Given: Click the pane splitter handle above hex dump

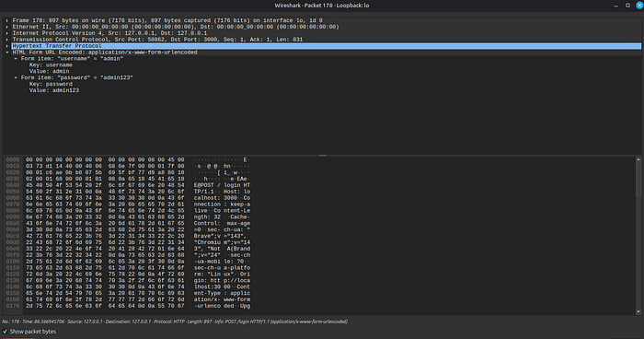Looking at the screenshot, I should (323, 156).
